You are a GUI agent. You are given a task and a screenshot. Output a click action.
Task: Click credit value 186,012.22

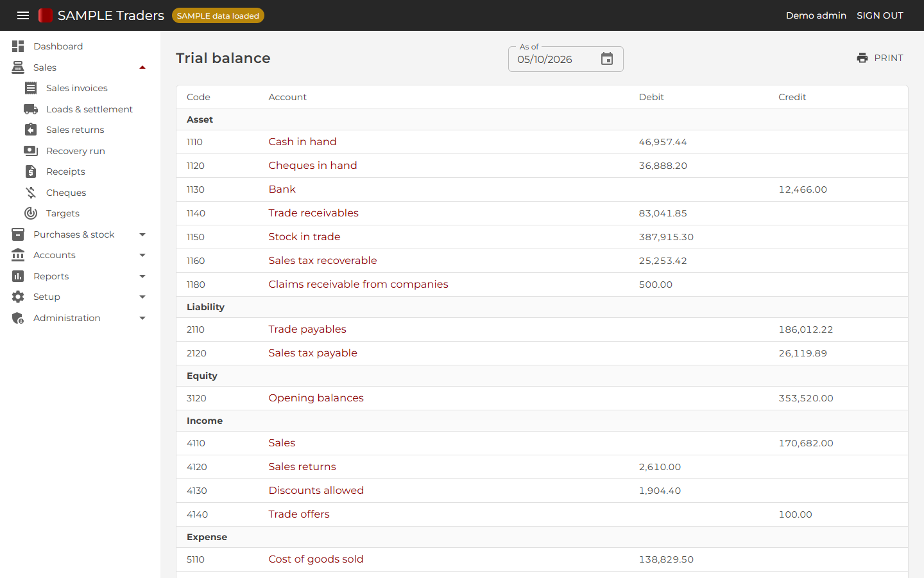(806, 329)
